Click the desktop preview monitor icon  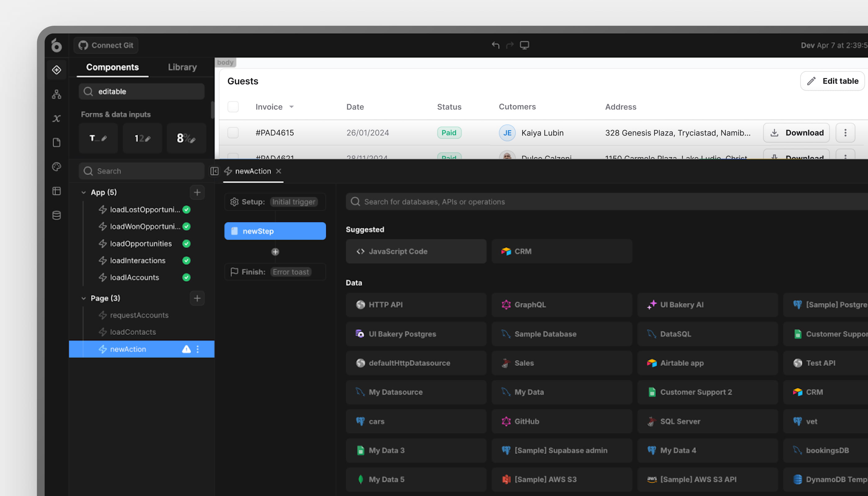[x=524, y=45]
